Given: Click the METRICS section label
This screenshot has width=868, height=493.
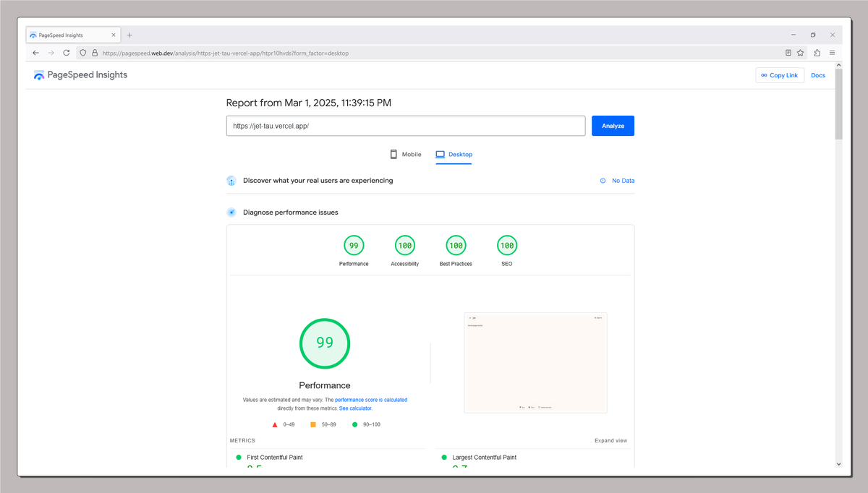Looking at the screenshot, I should (242, 441).
